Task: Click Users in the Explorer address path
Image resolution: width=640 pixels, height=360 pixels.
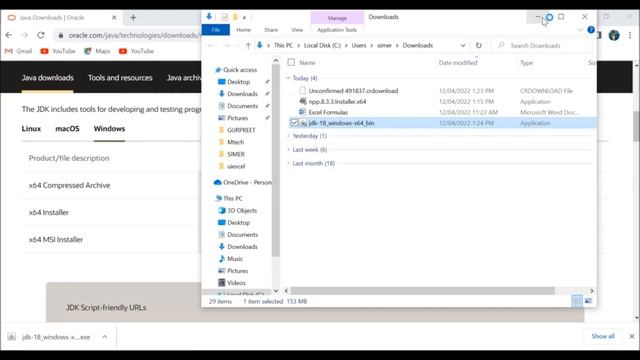Action: point(359,46)
